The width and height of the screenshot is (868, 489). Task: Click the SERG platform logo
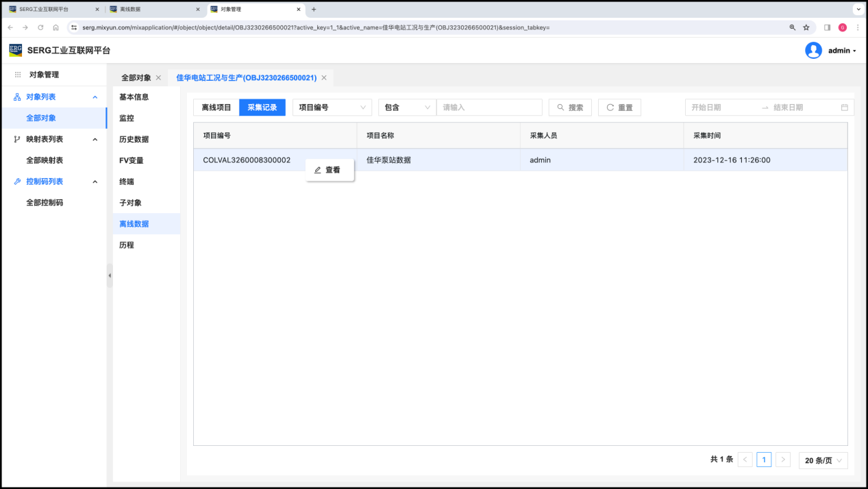[16, 50]
